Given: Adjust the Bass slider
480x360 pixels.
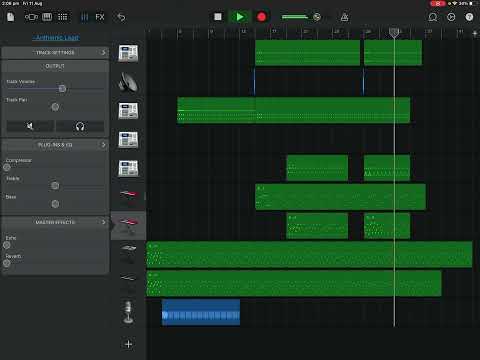Looking at the screenshot, I should 55,204.
